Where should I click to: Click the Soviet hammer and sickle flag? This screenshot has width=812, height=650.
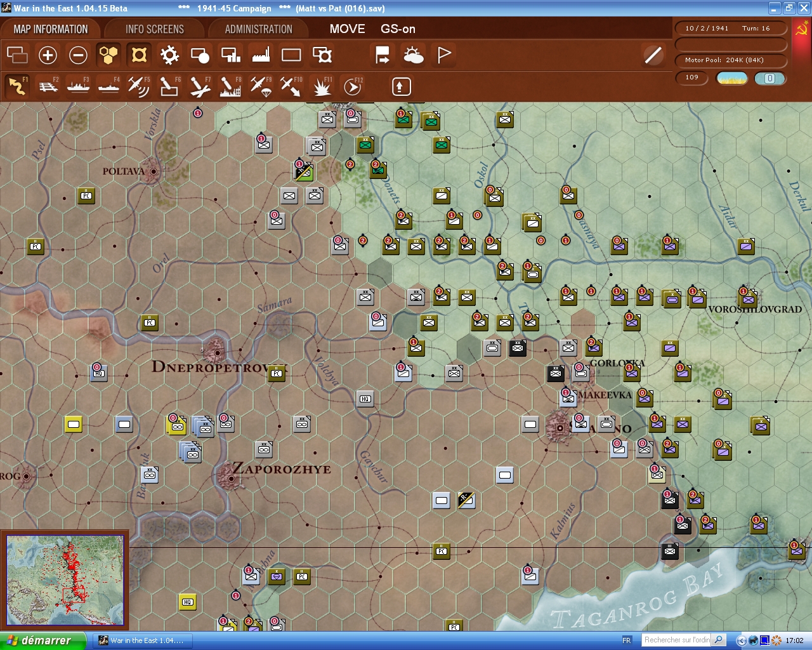(x=802, y=29)
